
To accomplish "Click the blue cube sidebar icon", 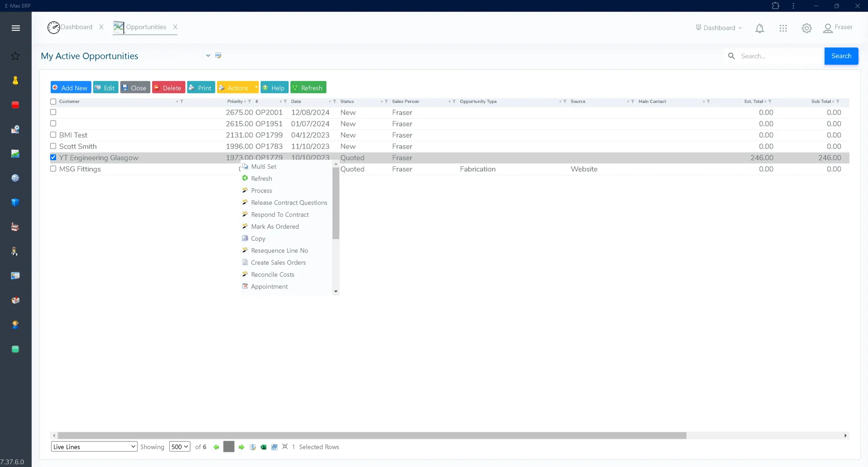I will click(x=15, y=203).
